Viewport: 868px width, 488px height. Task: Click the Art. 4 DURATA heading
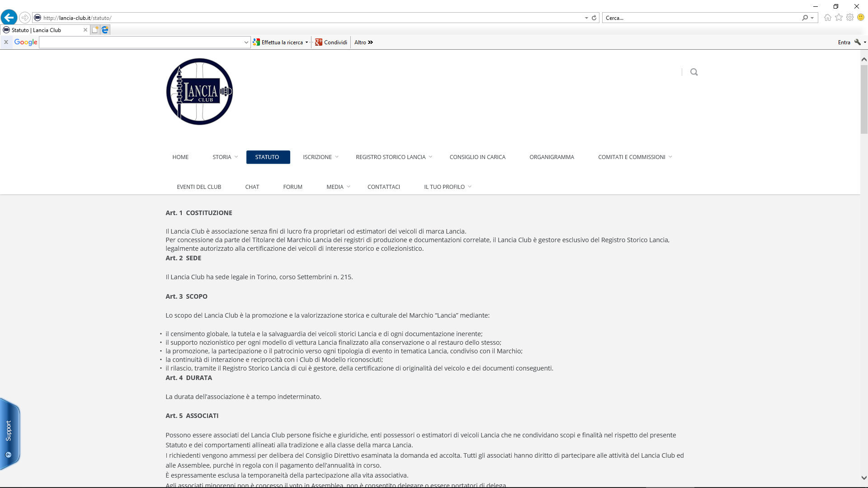point(189,378)
